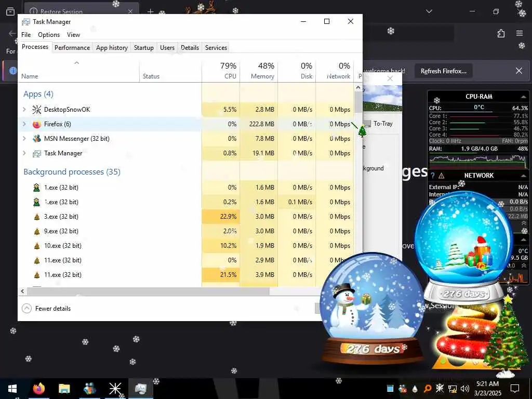This screenshot has height=399, width=532.
Task: Click the volume speaker tray icon
Action: [x=465, y=389]
